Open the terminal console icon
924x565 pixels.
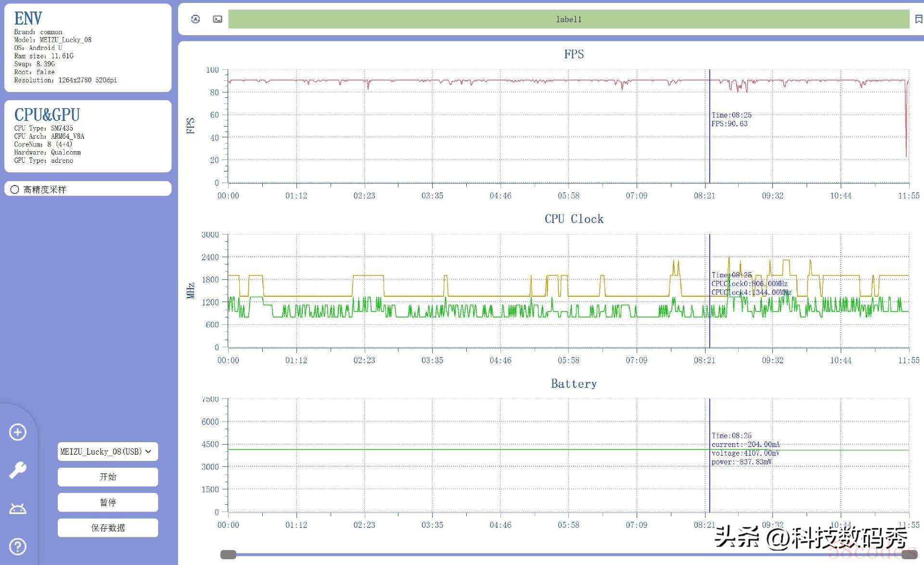pos(218,19)
